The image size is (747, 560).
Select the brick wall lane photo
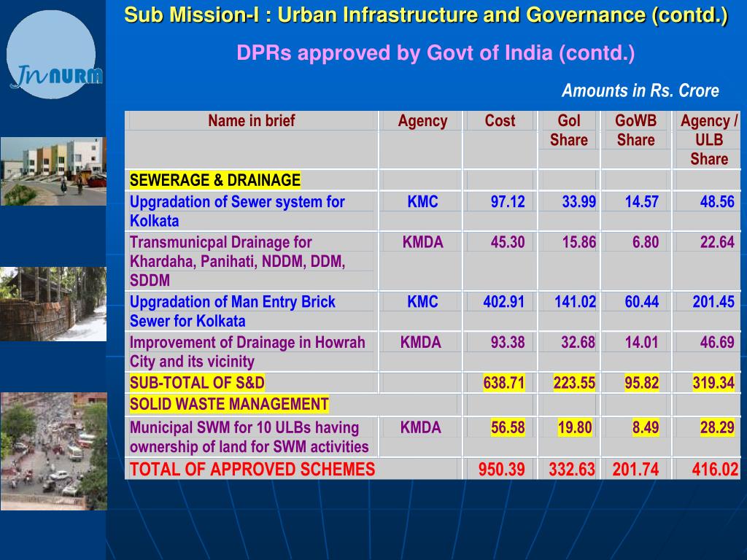[x=53, y=304]
